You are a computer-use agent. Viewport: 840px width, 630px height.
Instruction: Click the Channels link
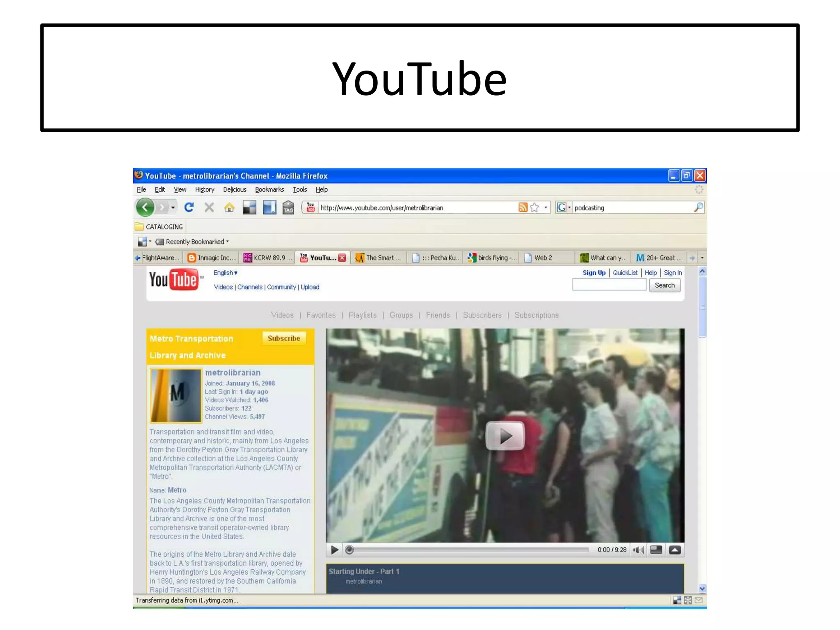click(x=250, y=287)
